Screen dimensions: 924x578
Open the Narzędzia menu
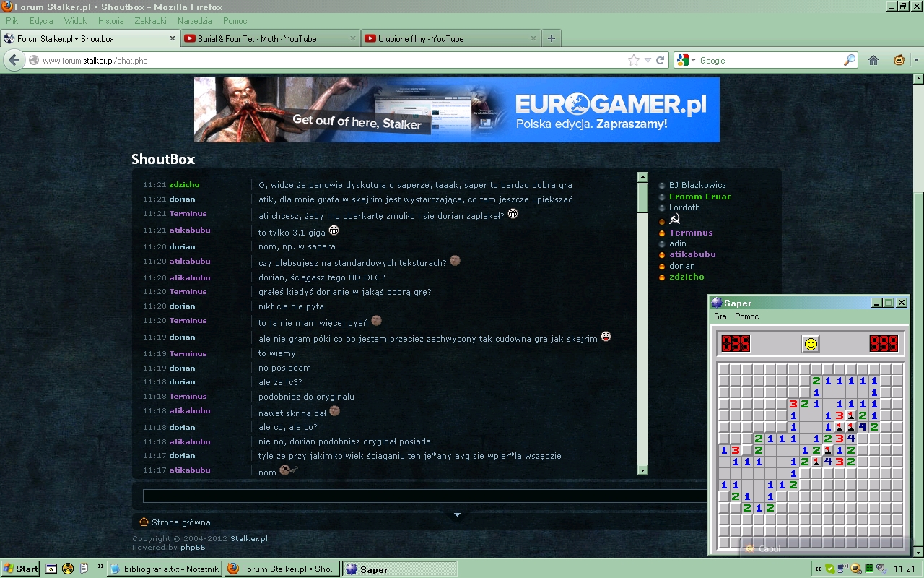pos(195,21)
